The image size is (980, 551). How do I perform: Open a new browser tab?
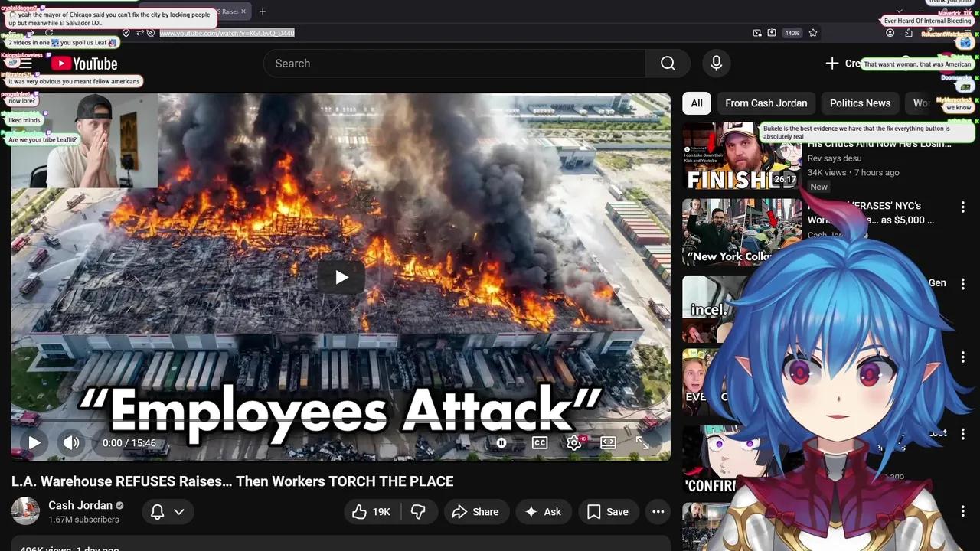click(x=263, y=11)
